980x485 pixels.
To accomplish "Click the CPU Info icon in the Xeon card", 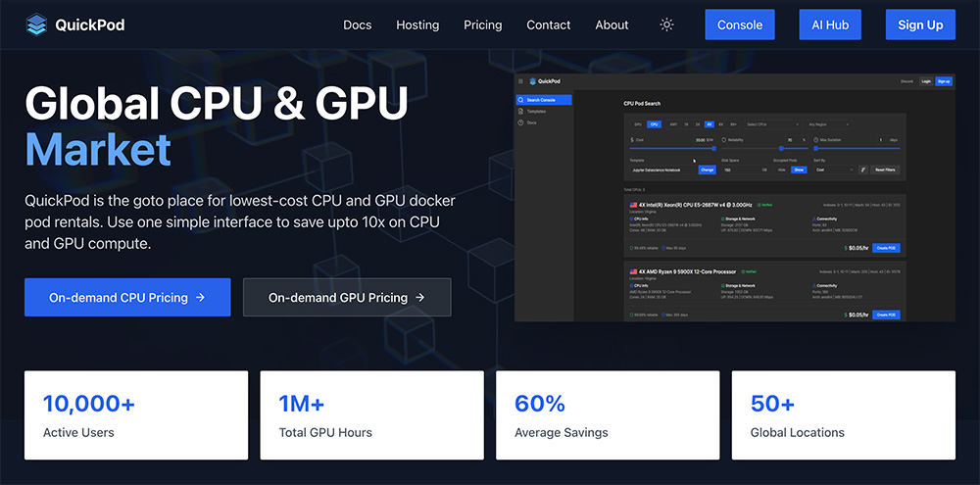I will point(631,218).
